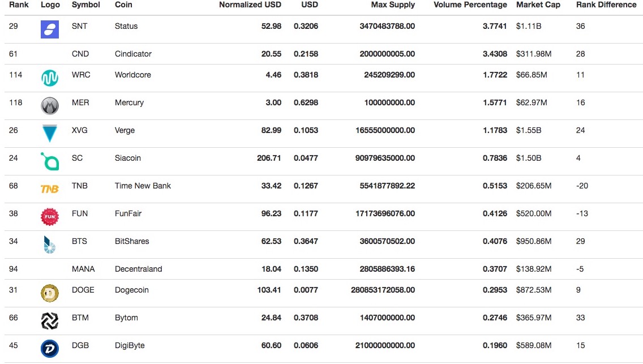Sort by Volume Percentage column header
Image resolution: width=643 pixels, height=364 pixels.
point(470,5)
